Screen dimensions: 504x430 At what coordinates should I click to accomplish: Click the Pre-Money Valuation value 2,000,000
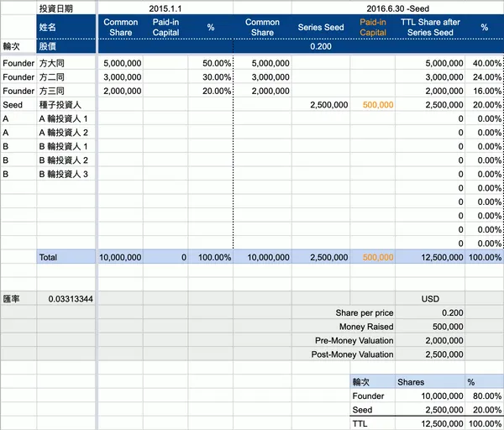click(430, 340)
